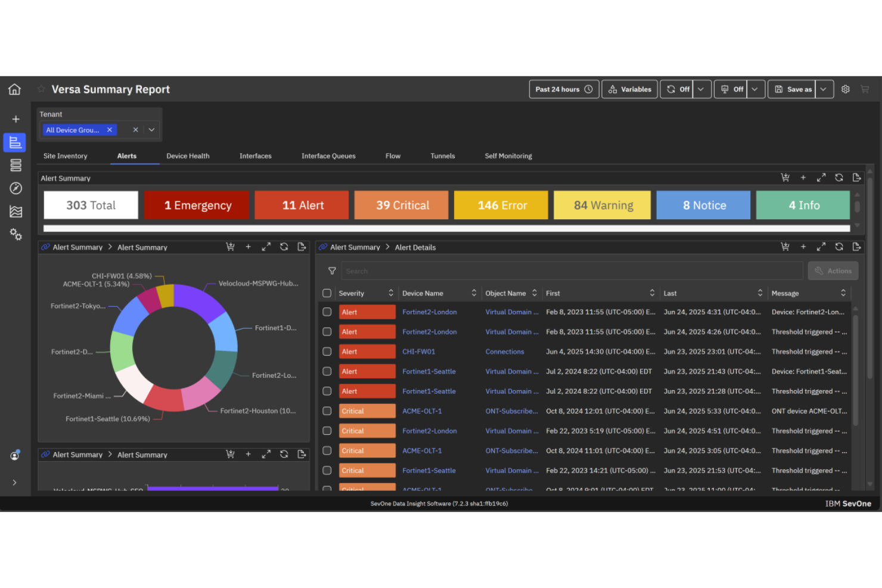Click plus icon on top Alert Summary widget
The width and height of the screenshot is (882, 588).
point(803,178)
